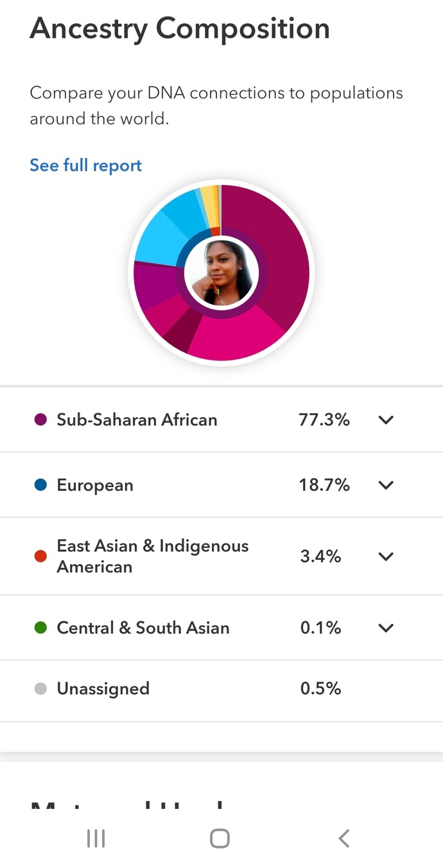Select the Ancestry Composition heading
Screen dimensions: 443x868
180,28
